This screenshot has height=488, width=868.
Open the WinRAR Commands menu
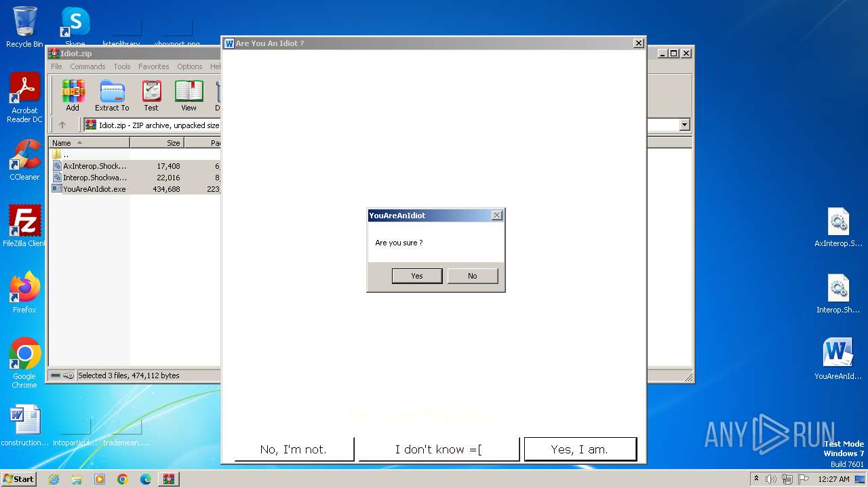[x=87, y=66]
